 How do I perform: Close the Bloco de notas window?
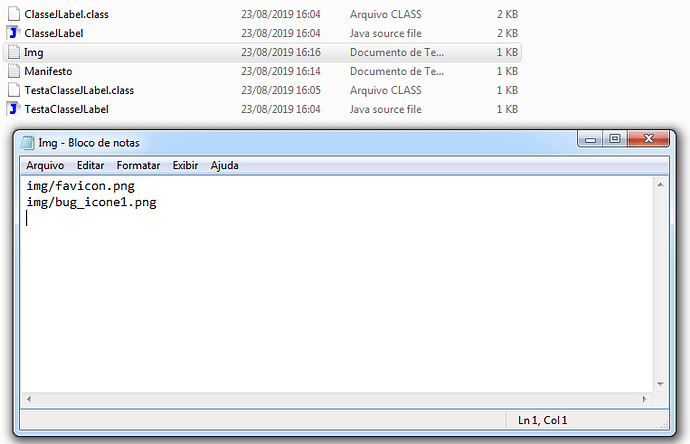pos(649,139)
